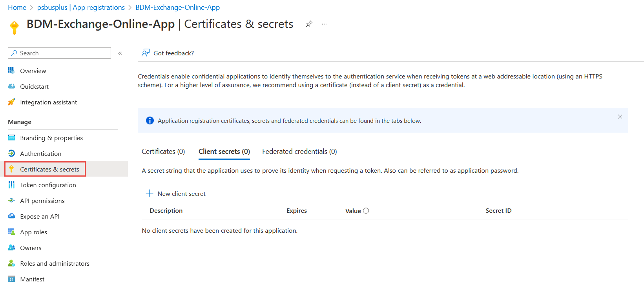644x292 pixels.
Task: Collapse the sidebar with double-chevron icon
Action: pyautogui.click(x=120, y=53)
